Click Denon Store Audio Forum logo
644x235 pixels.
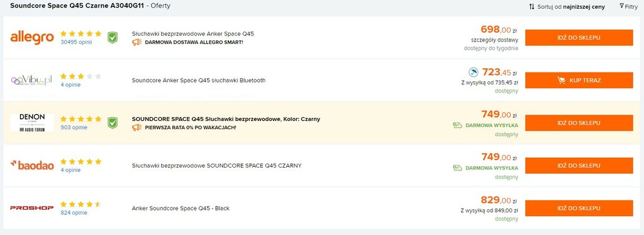click(32, 123)
